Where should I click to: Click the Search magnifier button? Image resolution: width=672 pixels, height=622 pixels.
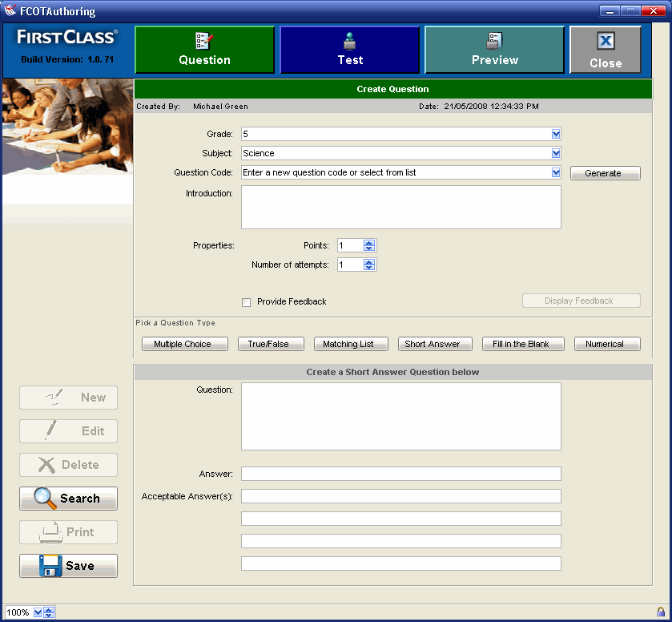point(68,498)
